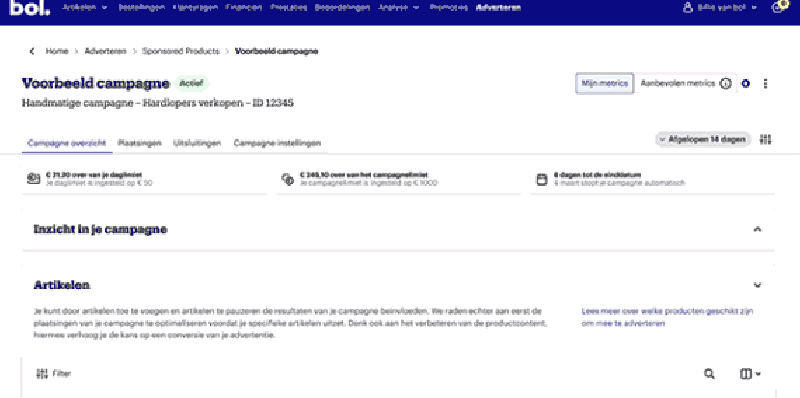Switch to the Campagne instellingen tab
The width and height of the screenshot is (800, 398).
pos(278,143)
